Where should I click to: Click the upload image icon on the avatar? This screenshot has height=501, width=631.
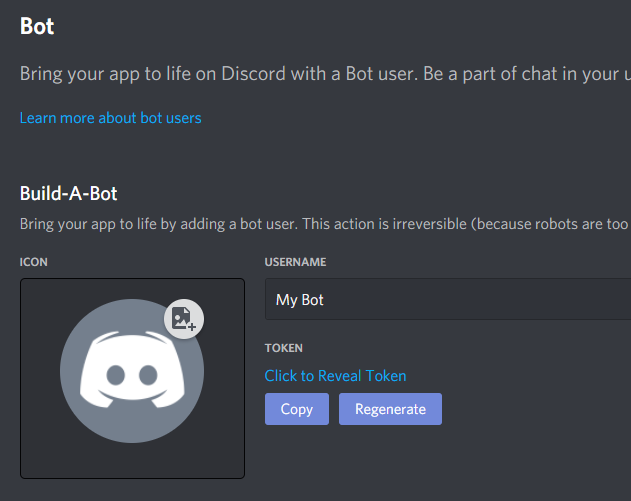coord(184,318)
